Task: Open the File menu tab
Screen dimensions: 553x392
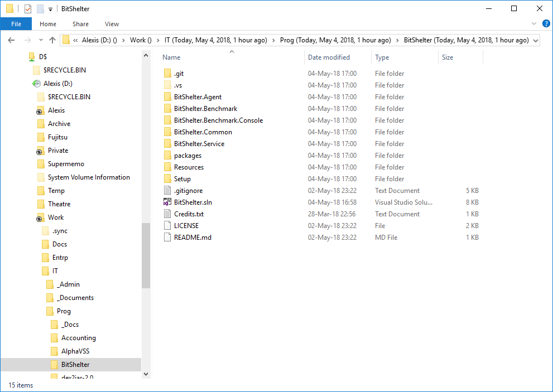Action: [16, 24]
